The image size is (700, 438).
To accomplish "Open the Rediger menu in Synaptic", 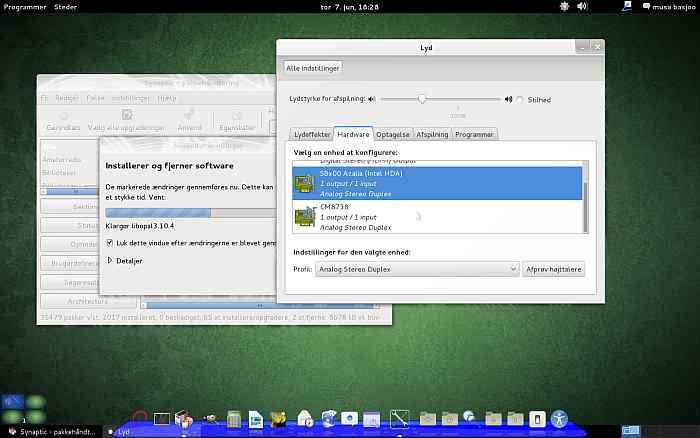I will point(67,98).
